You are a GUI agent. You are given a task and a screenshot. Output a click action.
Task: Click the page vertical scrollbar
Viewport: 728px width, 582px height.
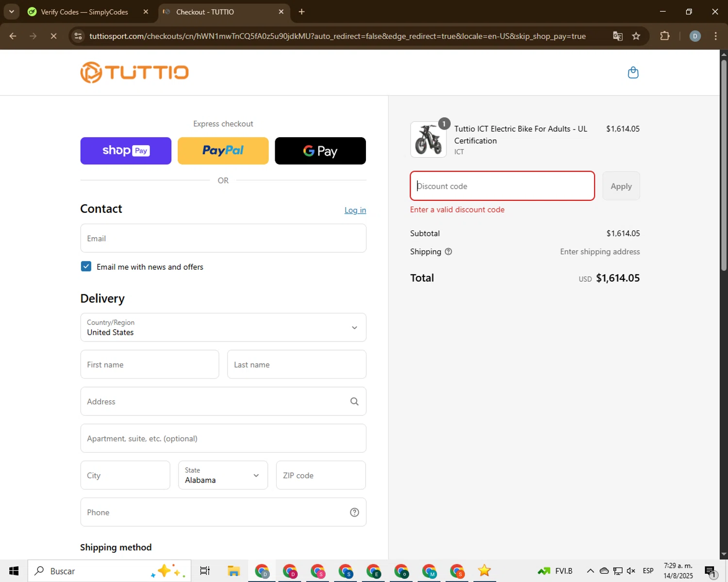click(x=724, y=165)
